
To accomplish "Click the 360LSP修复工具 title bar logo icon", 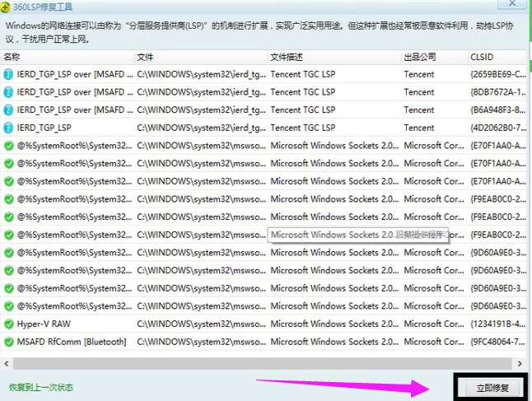I will click(x=5, y=7).
